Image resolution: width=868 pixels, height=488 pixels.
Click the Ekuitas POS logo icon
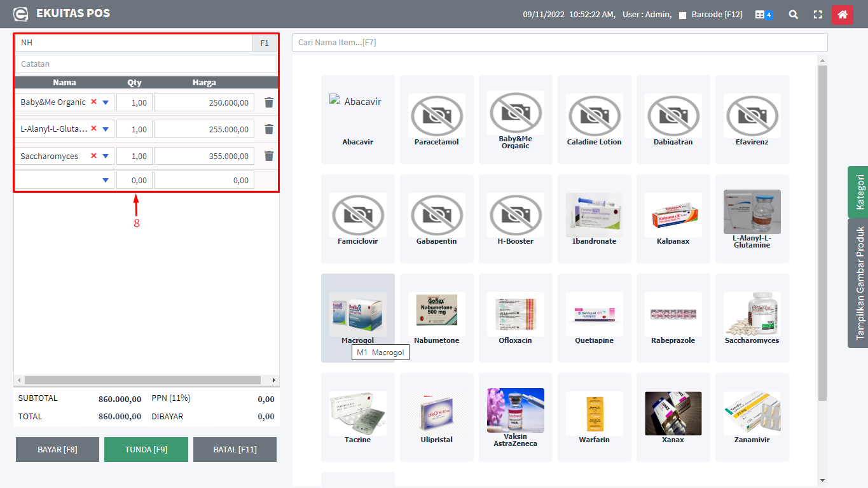(x=21, y=13)
